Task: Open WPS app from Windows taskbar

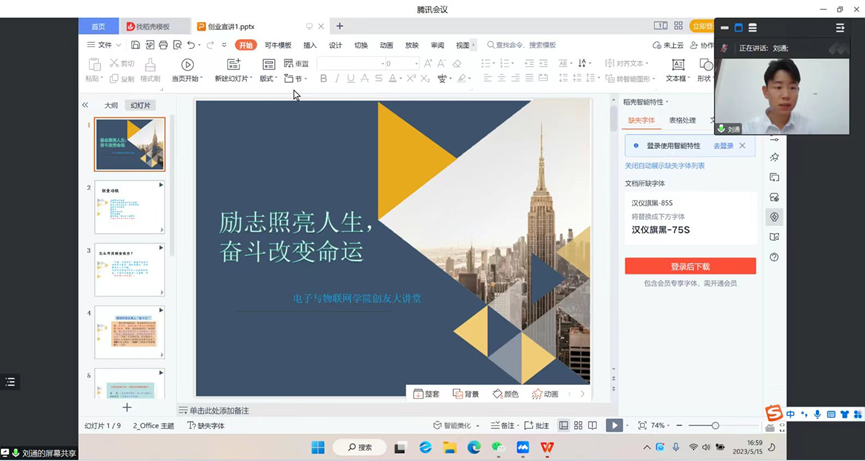Action: click(x=547, y=447)
